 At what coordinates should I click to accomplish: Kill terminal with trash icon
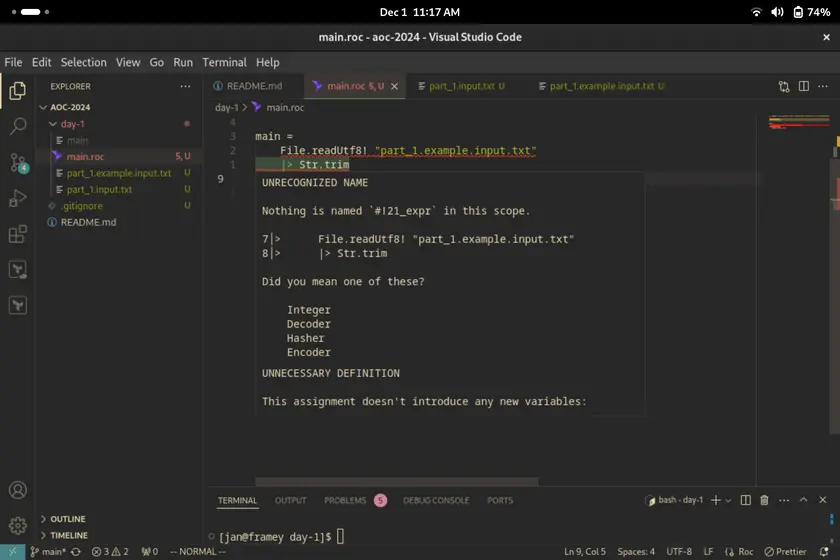(x=764, y=500)
